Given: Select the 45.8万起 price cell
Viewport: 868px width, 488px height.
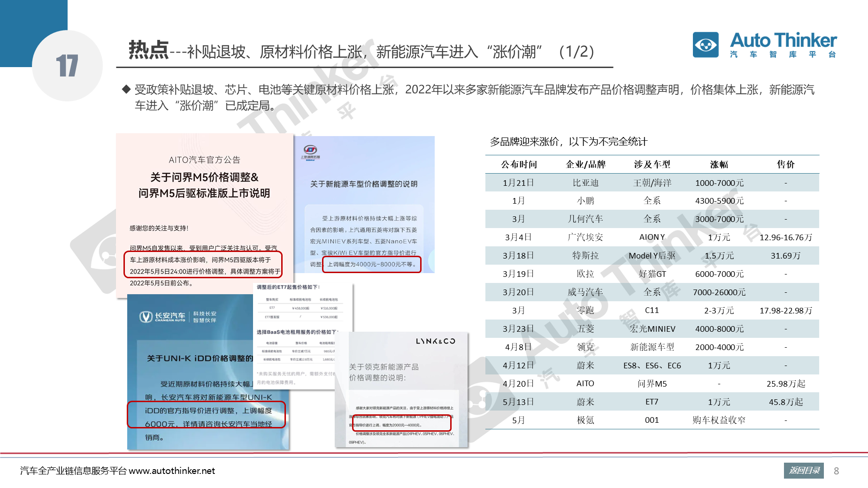Looking at the screenshot, I should 785,402.
